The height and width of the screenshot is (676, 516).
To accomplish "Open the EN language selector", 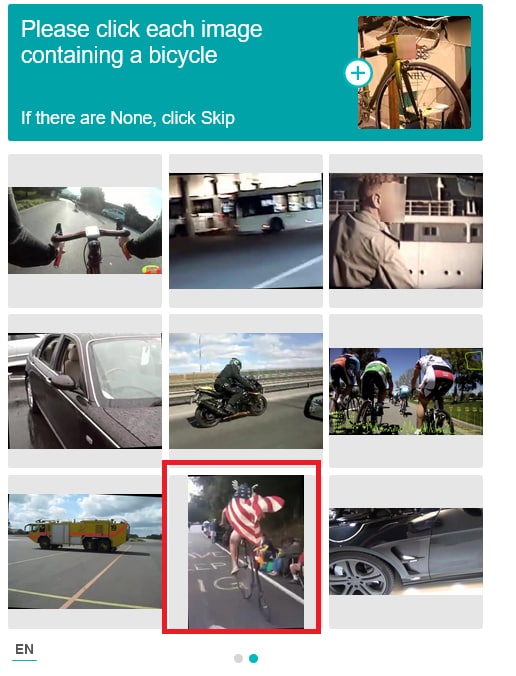I will [x=24, y=649].
